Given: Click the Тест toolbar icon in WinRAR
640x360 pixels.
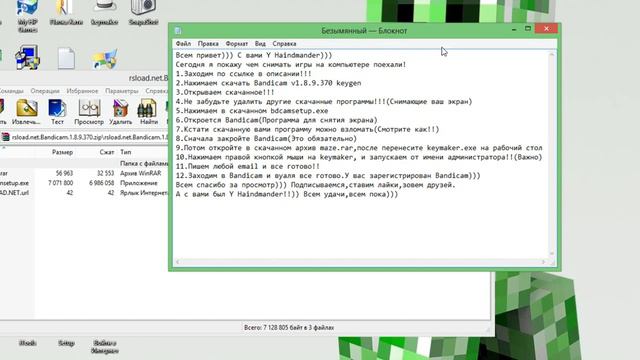Looking at the screenshot, I should [57, 112].
